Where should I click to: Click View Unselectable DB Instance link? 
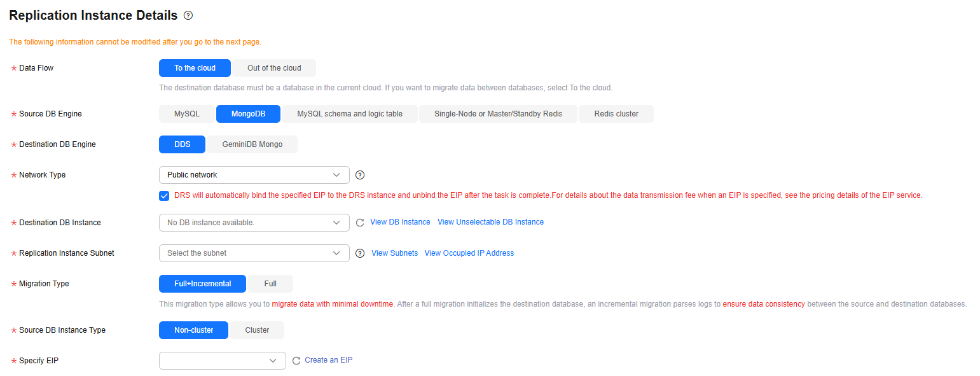[490, 222]
